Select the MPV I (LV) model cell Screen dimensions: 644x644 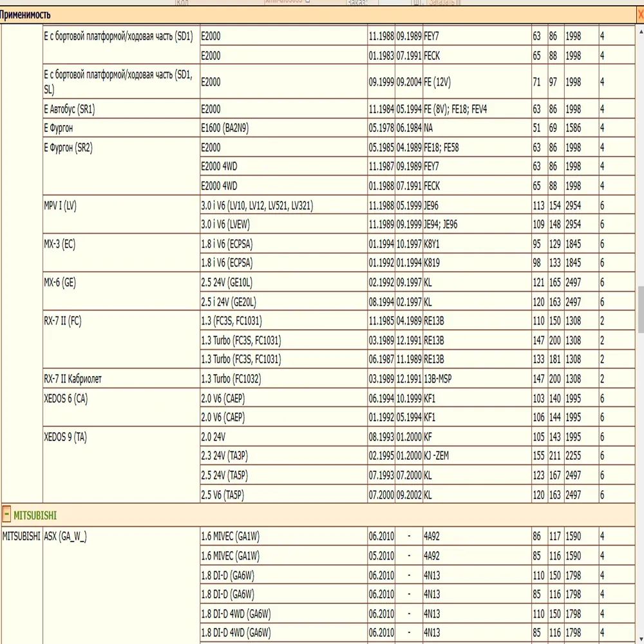coord(60,205)
